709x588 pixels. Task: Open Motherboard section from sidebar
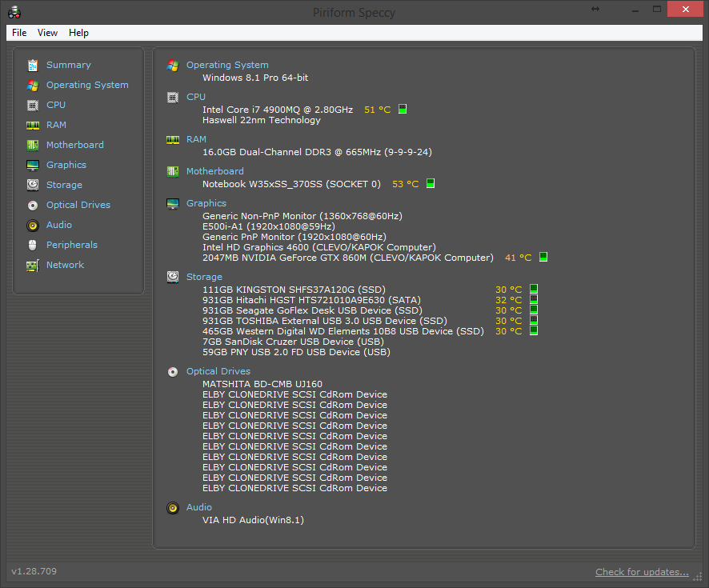75,145
